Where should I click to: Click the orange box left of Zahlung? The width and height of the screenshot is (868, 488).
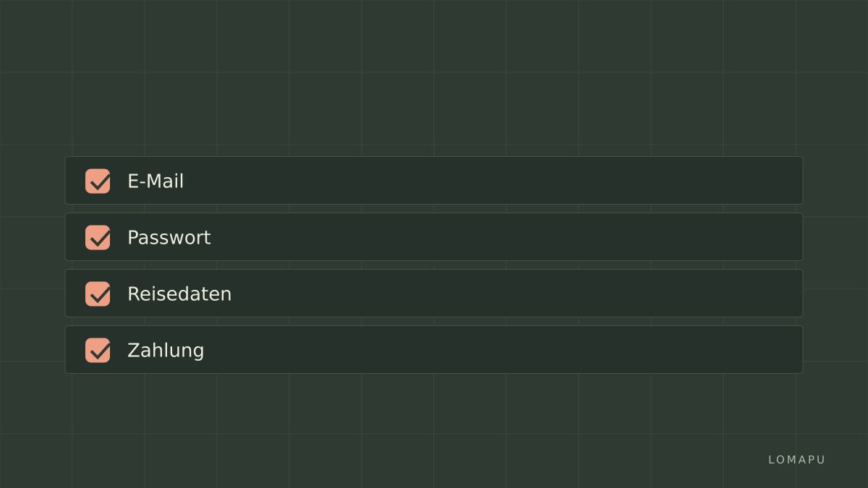98,350
